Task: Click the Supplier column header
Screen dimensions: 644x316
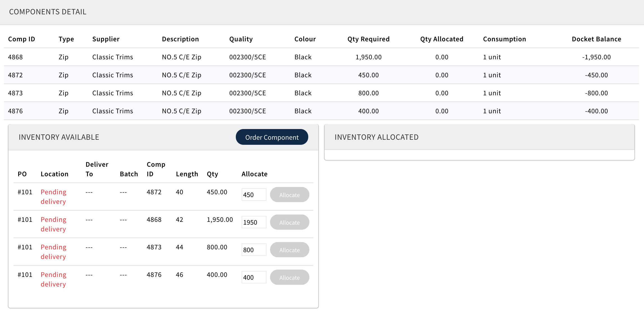Action: pyautogui.click(x=106, y=39)
